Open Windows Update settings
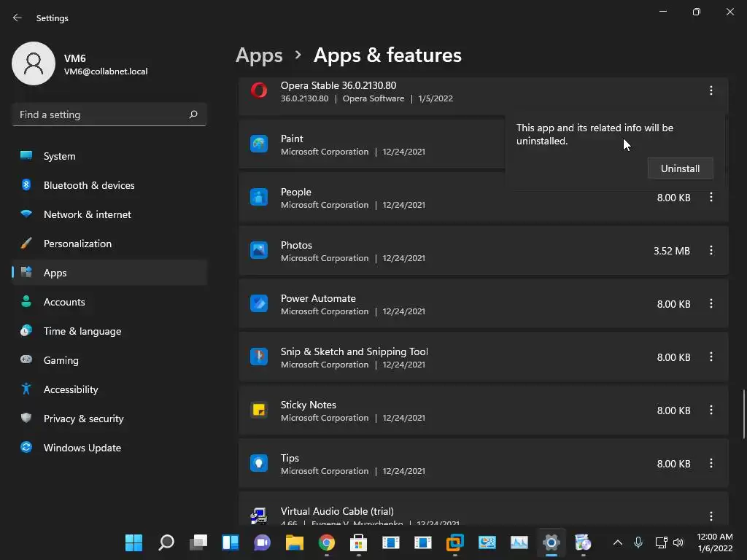The image size is (747, 560). [109, 448]
